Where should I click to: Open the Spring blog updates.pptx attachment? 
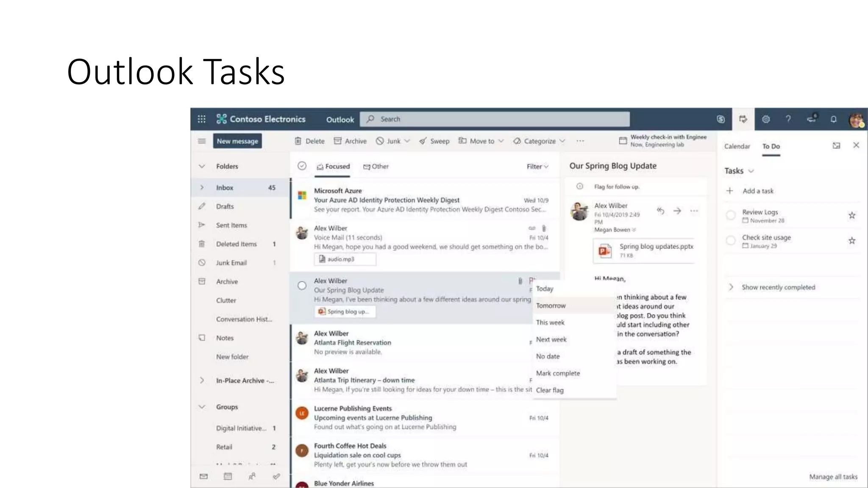[x=644, y=250]
